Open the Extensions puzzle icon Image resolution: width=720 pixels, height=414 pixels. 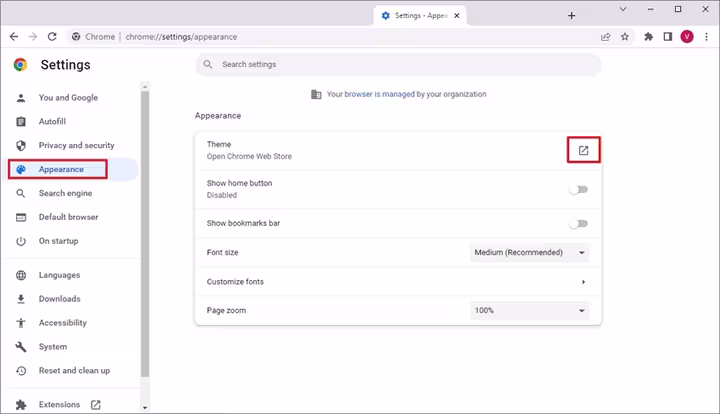click(648, 37)
